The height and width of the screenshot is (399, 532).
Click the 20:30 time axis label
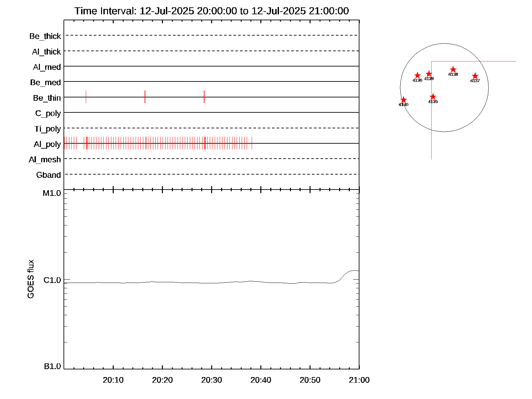tap(211, 380)
